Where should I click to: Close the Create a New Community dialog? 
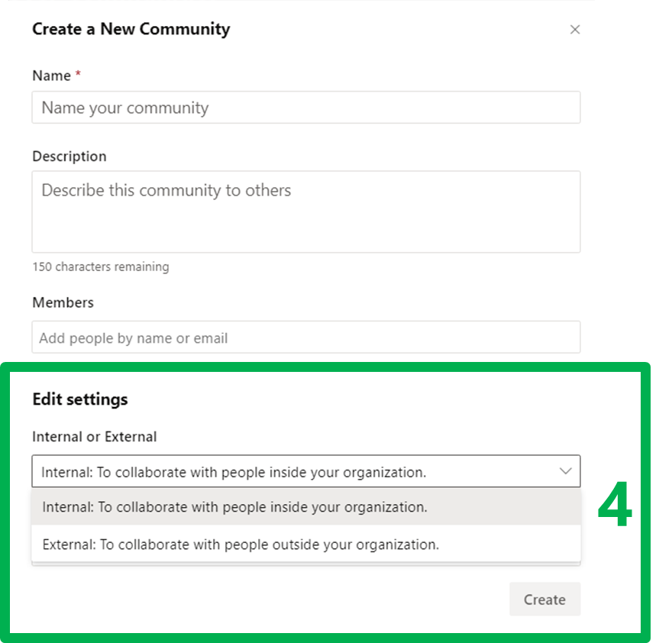575,30
